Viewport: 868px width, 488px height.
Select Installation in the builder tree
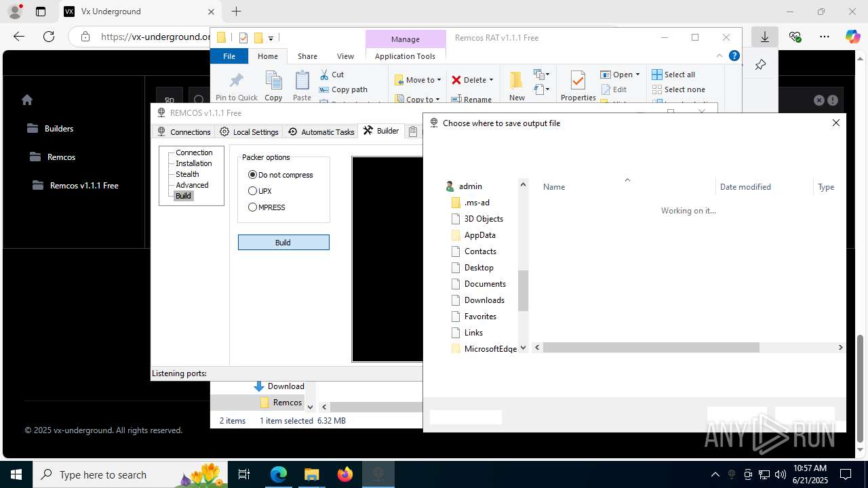pos(193,163)
